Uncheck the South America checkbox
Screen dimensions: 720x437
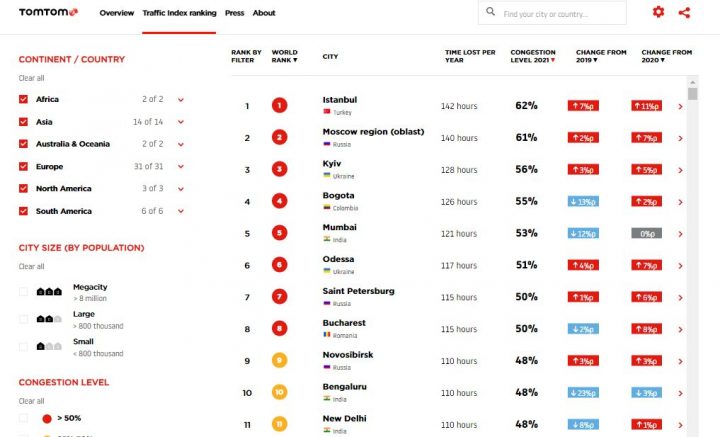[x=23, y=211]
